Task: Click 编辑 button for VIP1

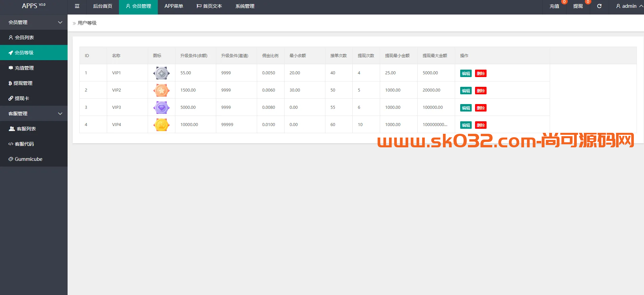Action: coord(466,73)
